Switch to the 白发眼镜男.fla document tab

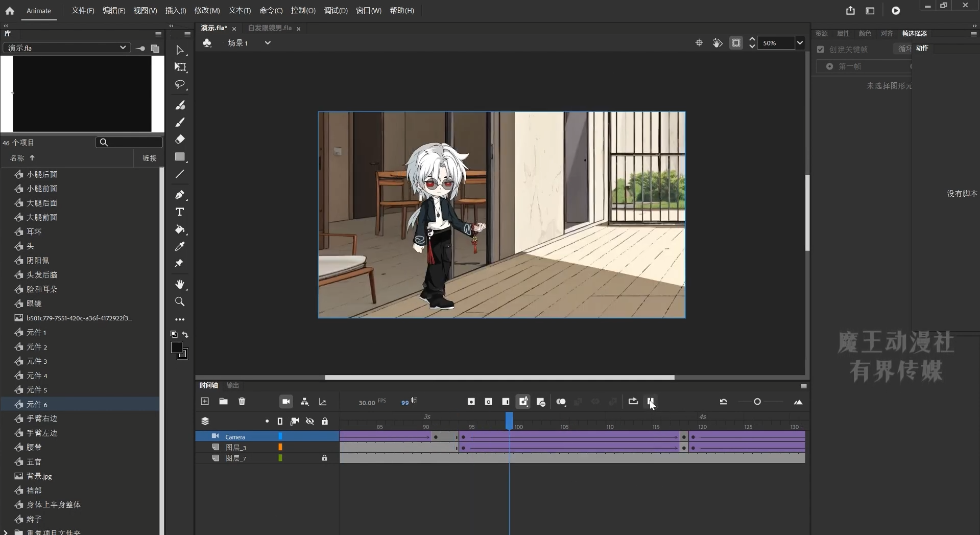click(x=270, y=28)
